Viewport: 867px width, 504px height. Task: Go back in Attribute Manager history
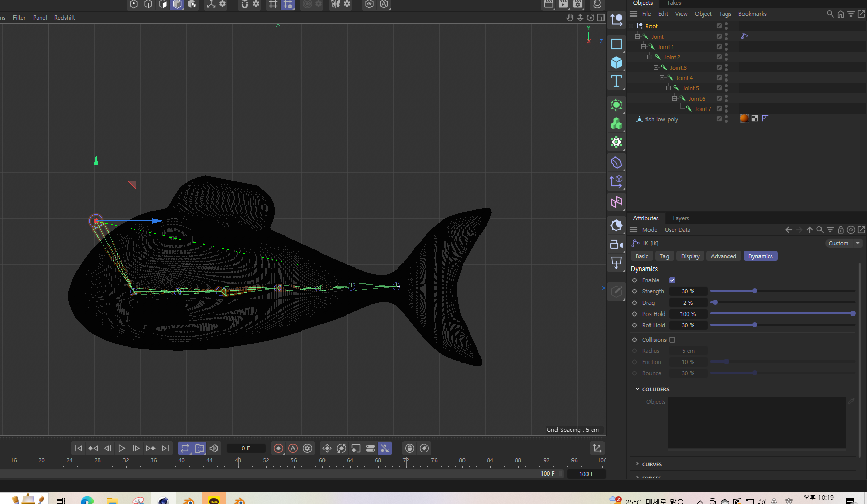tap(788, 230)
